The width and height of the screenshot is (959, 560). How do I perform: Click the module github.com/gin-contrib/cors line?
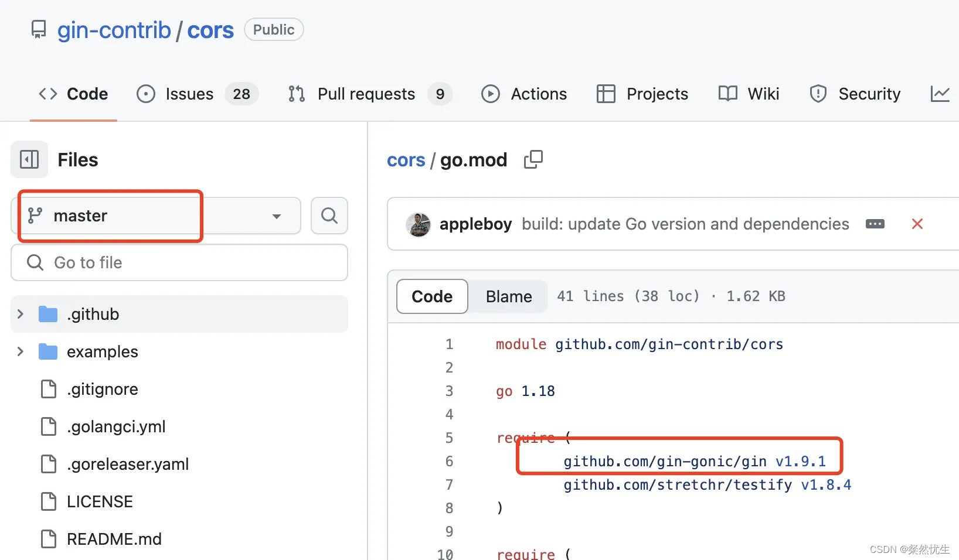click(x=640, y=344)
